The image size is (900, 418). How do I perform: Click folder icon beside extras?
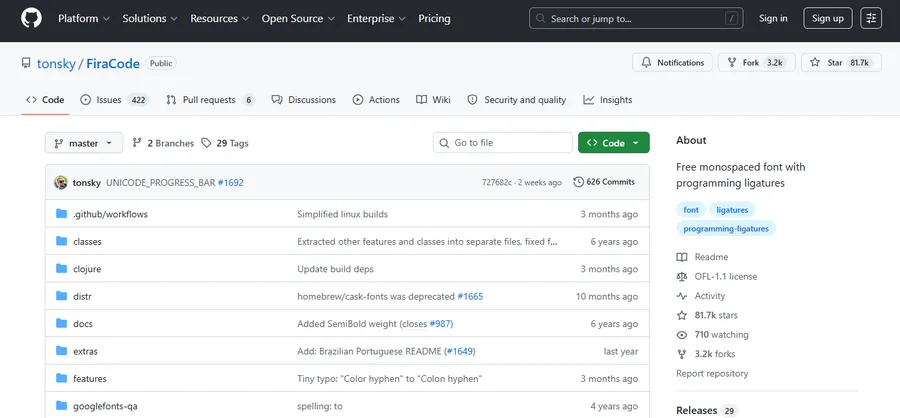[x=61, y=351]
